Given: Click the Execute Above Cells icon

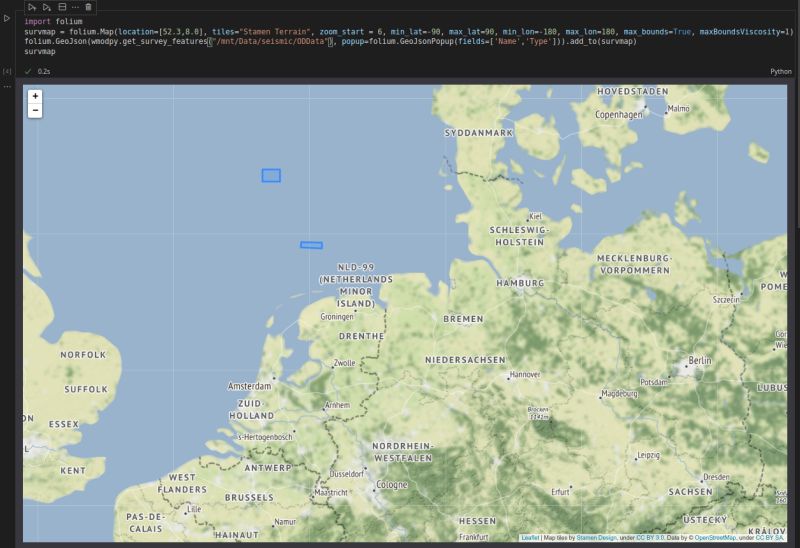Looking at the screenshot, I should [32, 7].
